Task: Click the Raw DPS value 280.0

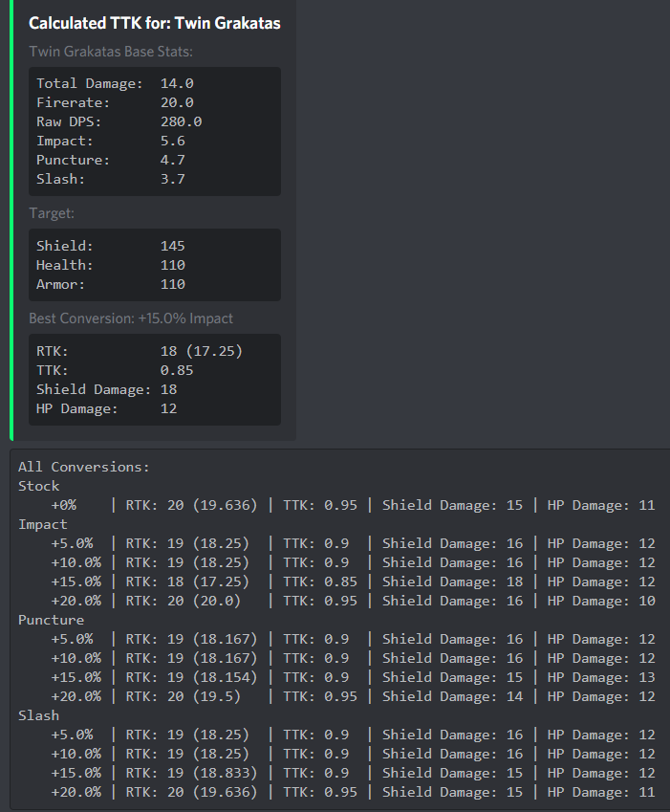Action: point(181,121)
